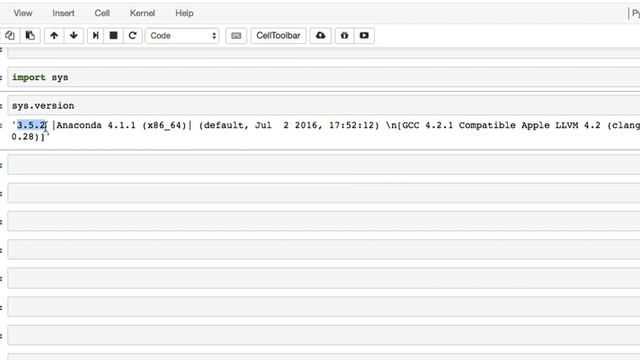Move the selected cell up
The image size is (640, 360).
[54, 36]
